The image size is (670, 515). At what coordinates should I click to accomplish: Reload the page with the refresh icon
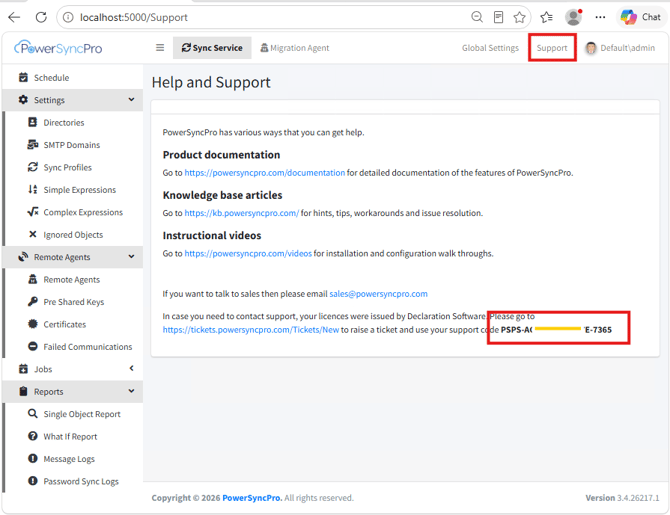[x=41, y=17]
